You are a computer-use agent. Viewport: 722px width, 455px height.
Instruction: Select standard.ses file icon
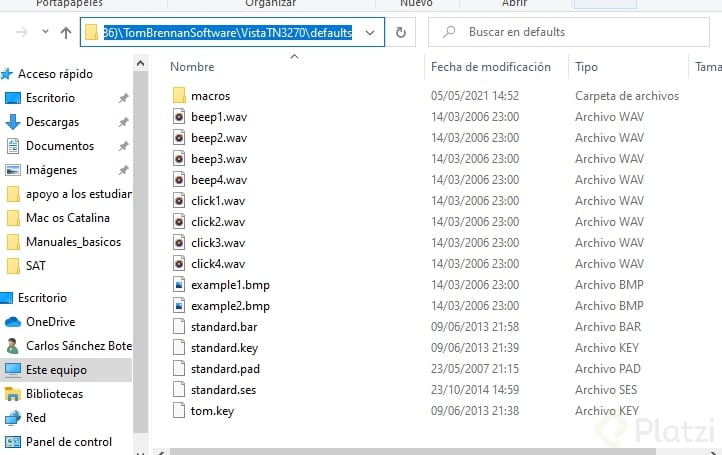(x=179, y=390)
